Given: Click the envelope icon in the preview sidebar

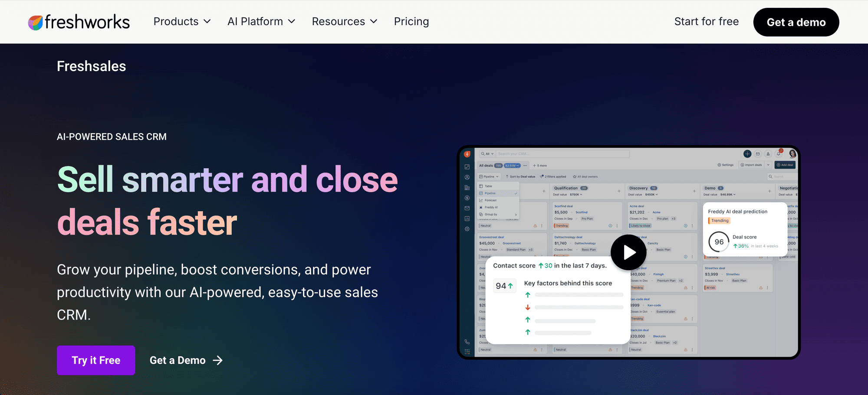Looking at the screenshot, I should (467, 208).
